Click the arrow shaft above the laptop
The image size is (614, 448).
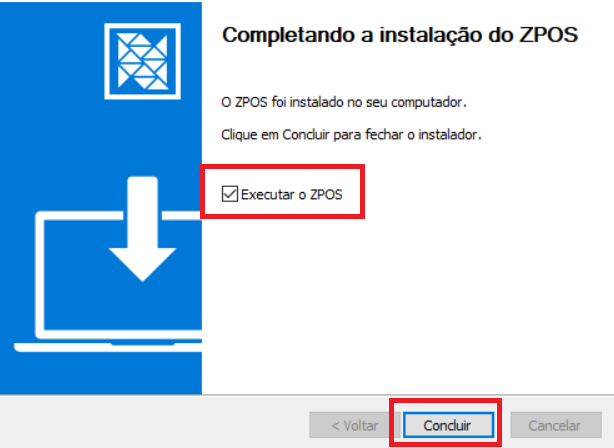point(143,211)
